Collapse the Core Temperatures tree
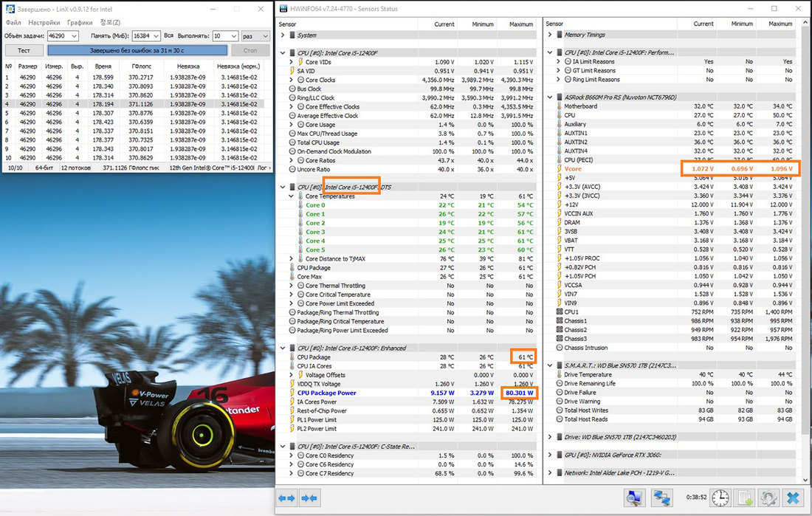The image size is (812, 516). (292, 196)
